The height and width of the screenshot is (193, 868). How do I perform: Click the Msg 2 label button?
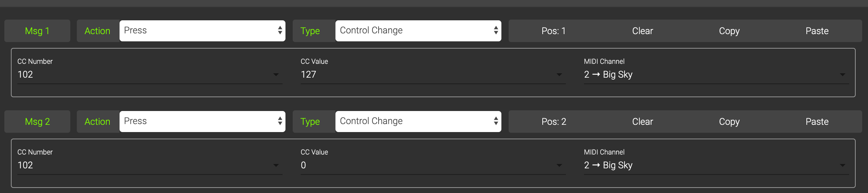click(x=37, y=122)
